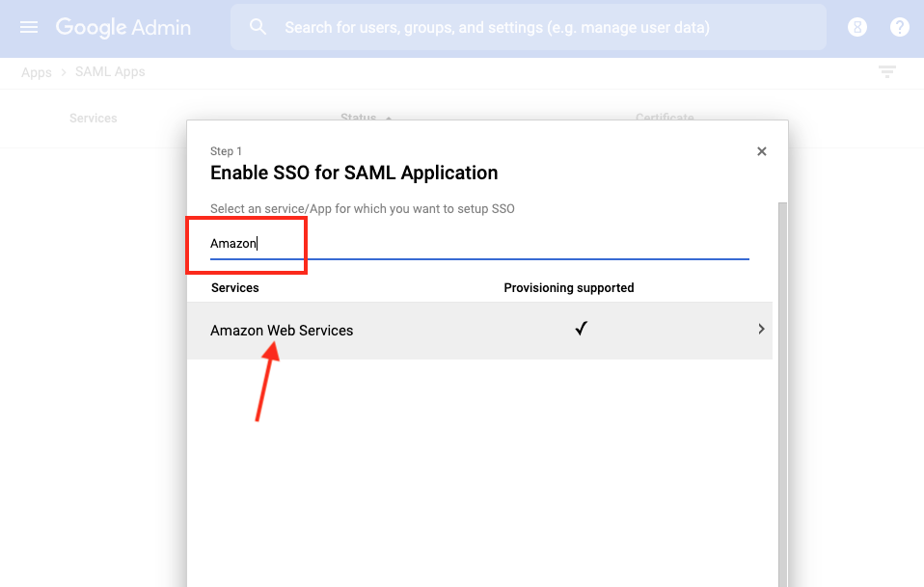Viewport: 924px width, 587px height.
Task: Sort by the Status column header
Action: (x=359, y=117)
